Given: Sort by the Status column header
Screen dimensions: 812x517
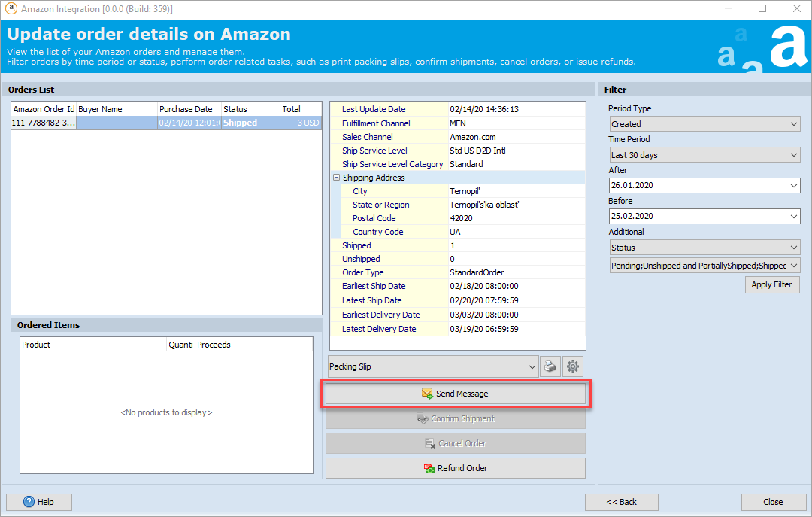Looking at the screenshot, I should coord(250,109).
